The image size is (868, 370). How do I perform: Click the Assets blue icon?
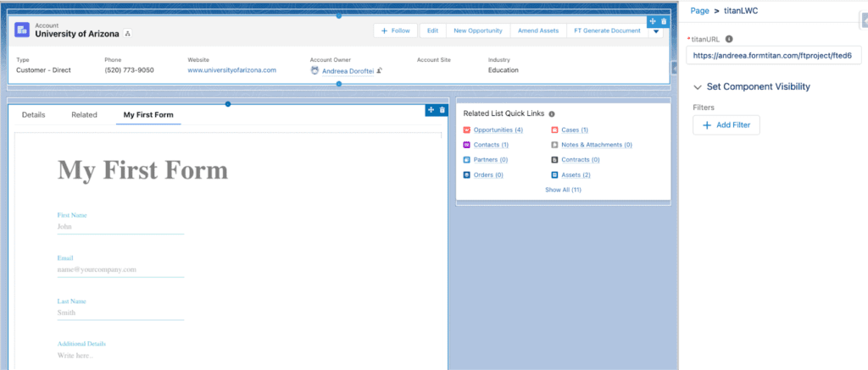click(x=554, y=174)
